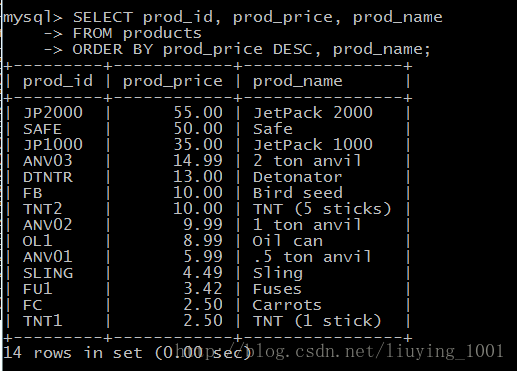Click the ANV02 product id

click(x=47, y=225)
